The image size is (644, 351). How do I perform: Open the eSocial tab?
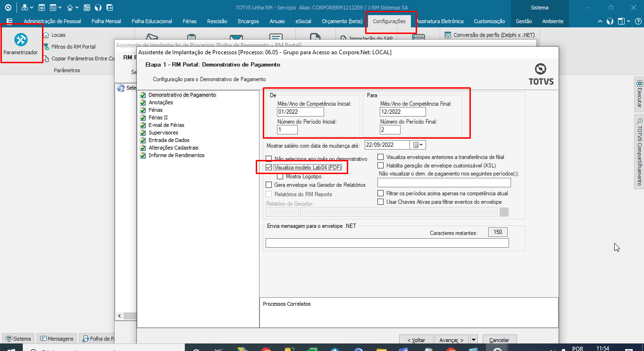click(x=303, y=21)
